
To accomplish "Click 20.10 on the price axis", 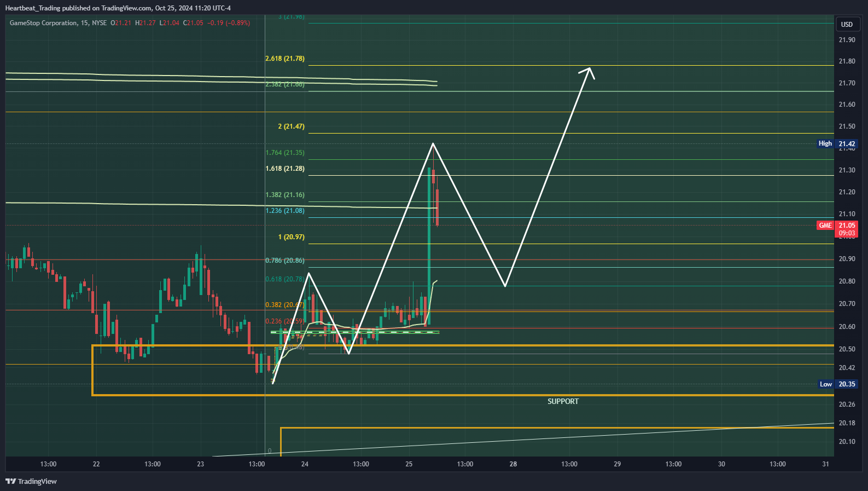I will (847, 442).
